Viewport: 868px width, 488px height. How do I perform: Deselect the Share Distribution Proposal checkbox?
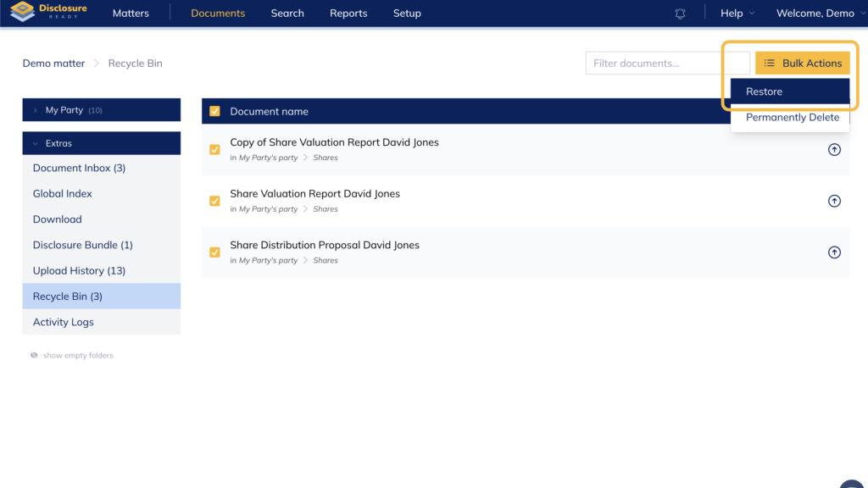tap(214, 252)
